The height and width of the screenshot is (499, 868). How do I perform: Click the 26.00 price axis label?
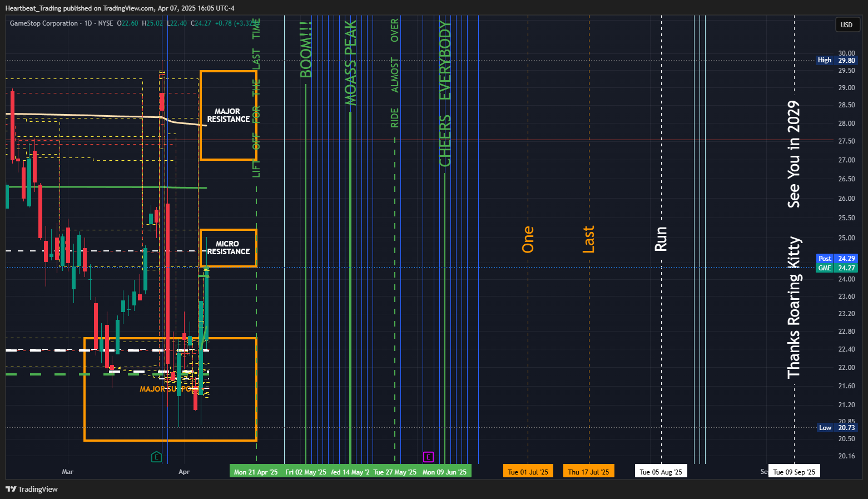click(847, 199)
